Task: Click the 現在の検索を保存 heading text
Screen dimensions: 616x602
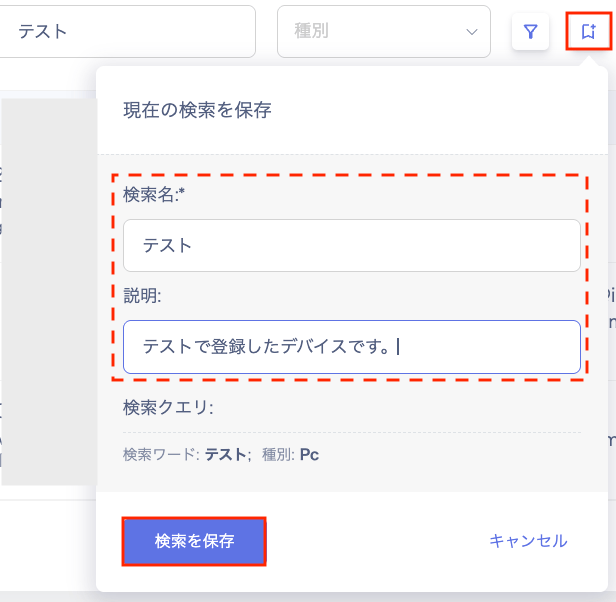Action: click(197, 110)
